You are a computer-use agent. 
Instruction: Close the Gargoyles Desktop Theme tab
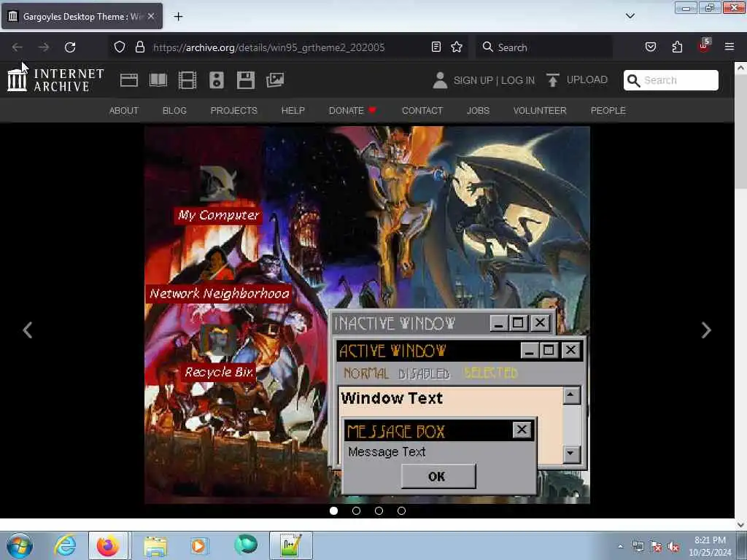tap(151, 16)
